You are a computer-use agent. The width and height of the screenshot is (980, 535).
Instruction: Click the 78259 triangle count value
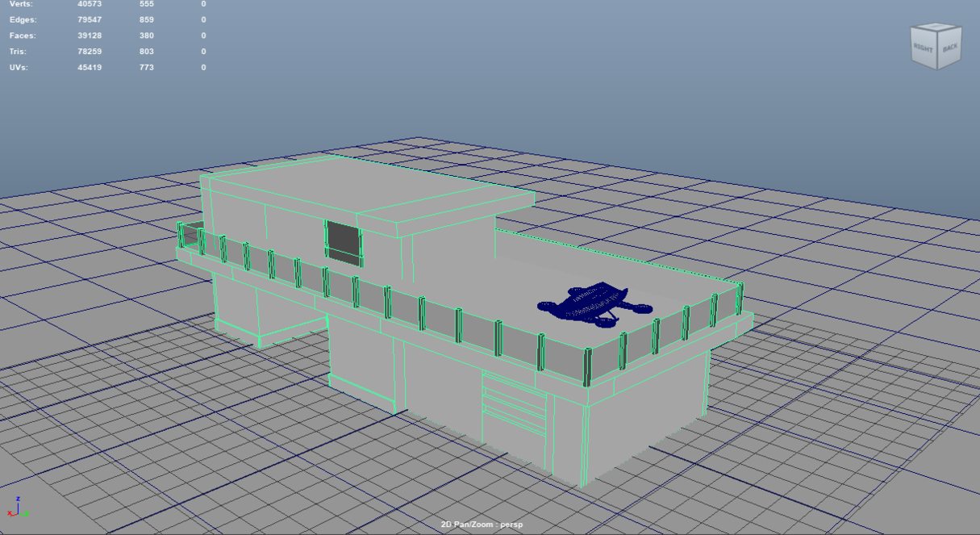pyautogui.click(x=101, y=52)
